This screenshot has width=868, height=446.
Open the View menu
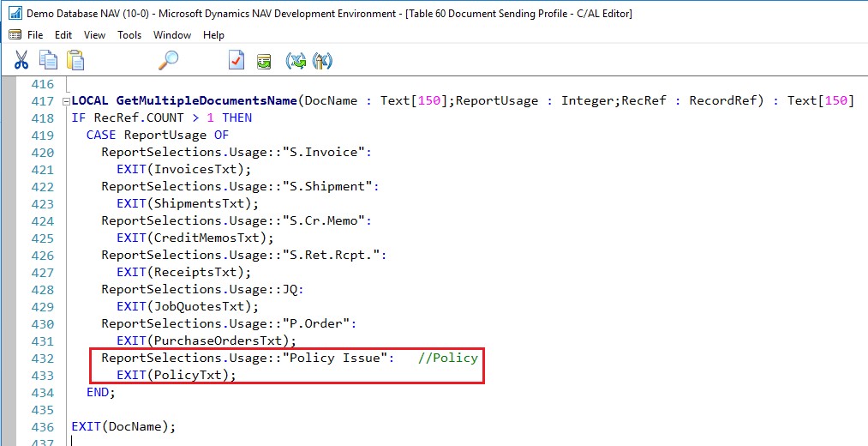[94, 35]
